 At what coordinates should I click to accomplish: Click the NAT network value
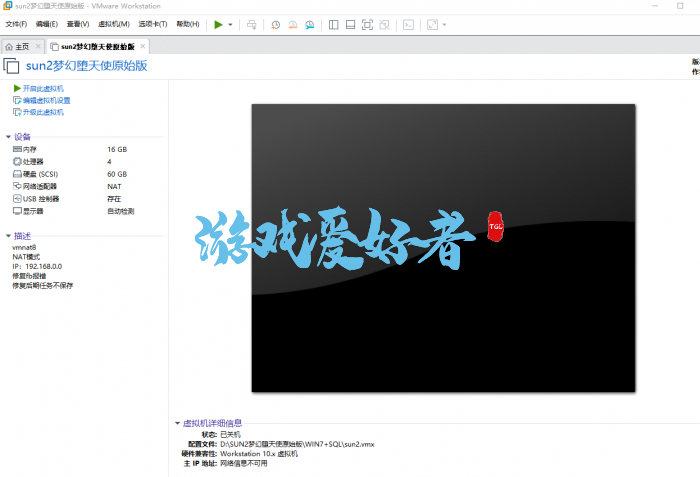tap(114, 186)
